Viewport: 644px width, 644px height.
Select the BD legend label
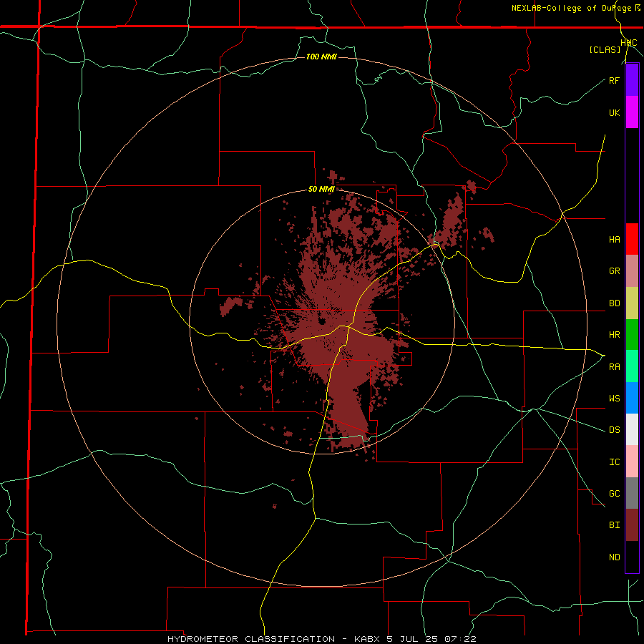click(614, 303)
